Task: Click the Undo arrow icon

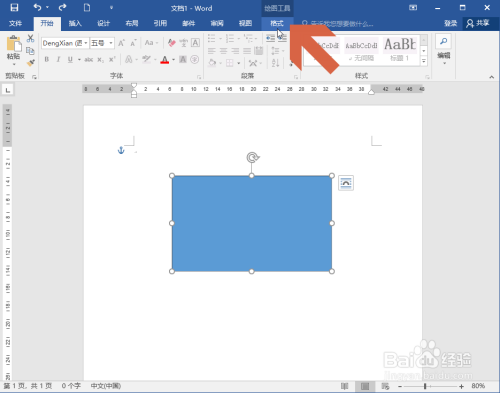Action: 37,7
